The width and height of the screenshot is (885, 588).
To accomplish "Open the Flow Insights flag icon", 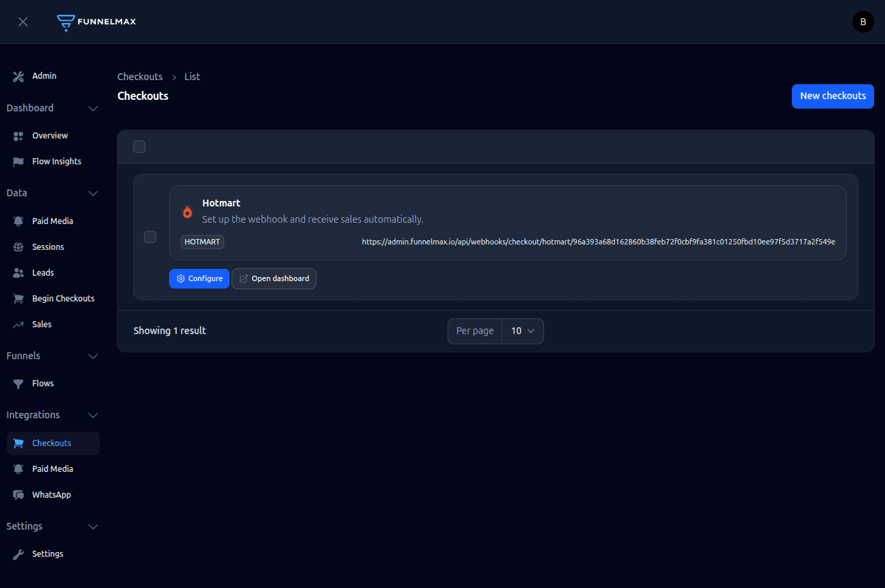I will click(x=18, y=161).
